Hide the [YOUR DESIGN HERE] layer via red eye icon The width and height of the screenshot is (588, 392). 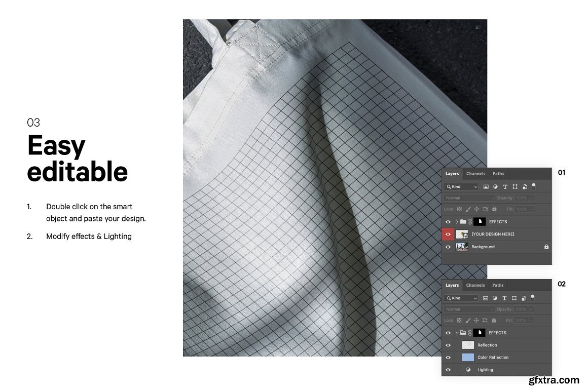point(448,234)
